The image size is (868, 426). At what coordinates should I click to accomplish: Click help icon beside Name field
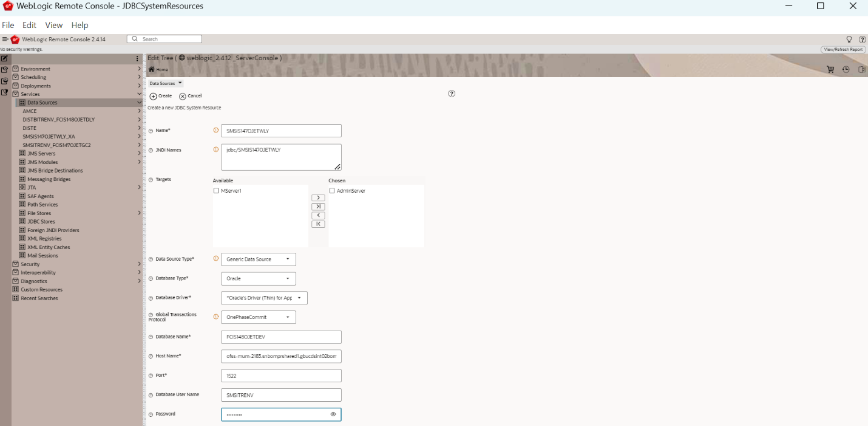151,131
